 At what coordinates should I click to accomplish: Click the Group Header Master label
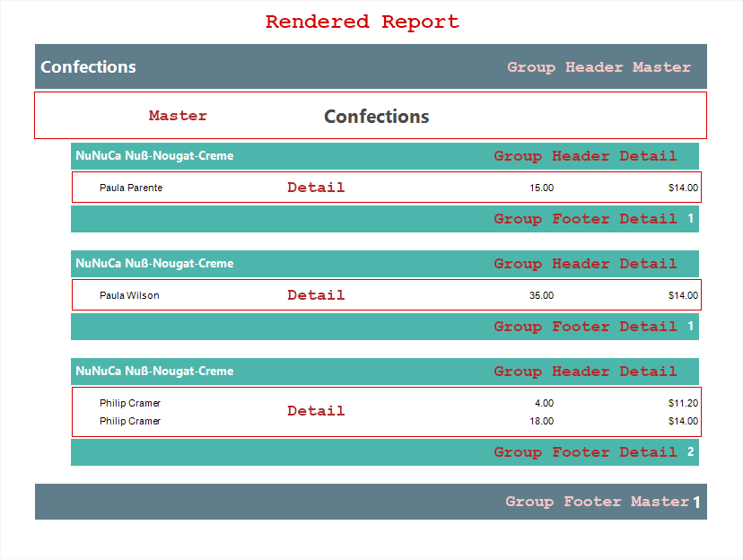pos(599,67)
